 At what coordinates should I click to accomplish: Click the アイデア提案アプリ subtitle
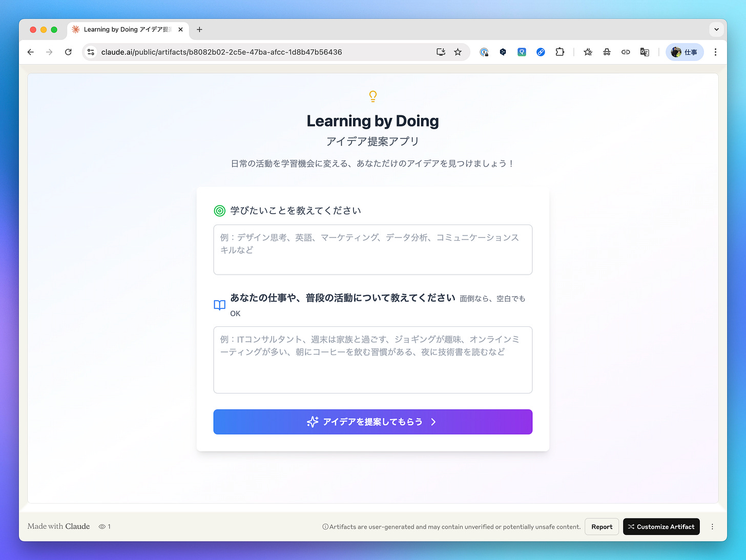pos(373,141)
